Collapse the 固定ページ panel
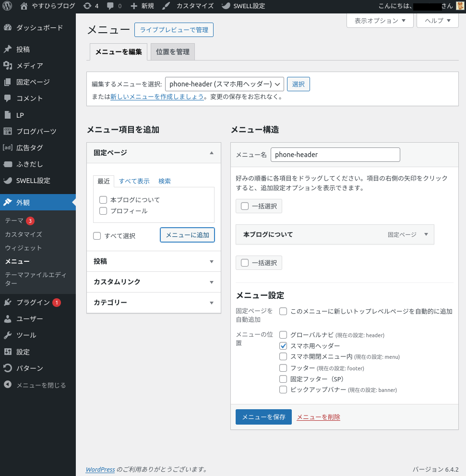466x476 pixels. tap(212, 153)
